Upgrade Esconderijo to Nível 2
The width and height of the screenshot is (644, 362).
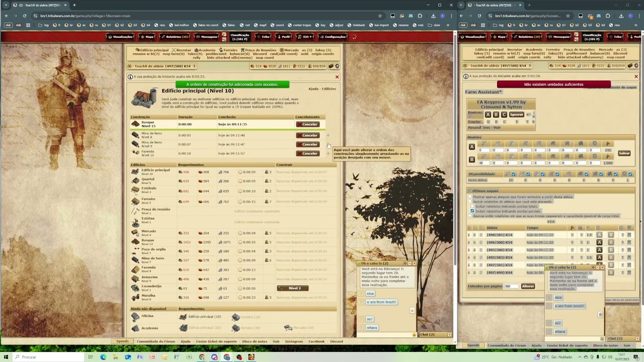292,288
